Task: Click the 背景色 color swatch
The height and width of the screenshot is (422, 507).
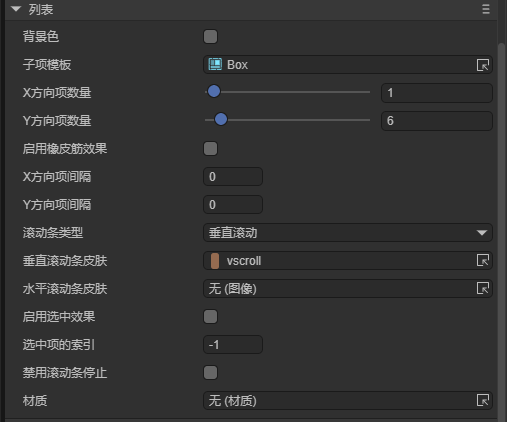Action: click(210, 37)
